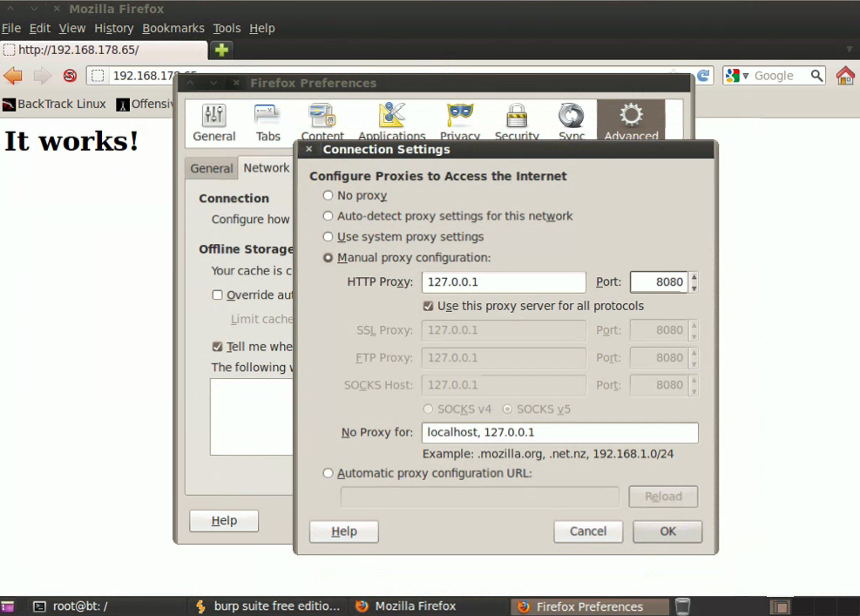Open the Security preferences pane
The image size is (860, 616).
coord(517,122)
